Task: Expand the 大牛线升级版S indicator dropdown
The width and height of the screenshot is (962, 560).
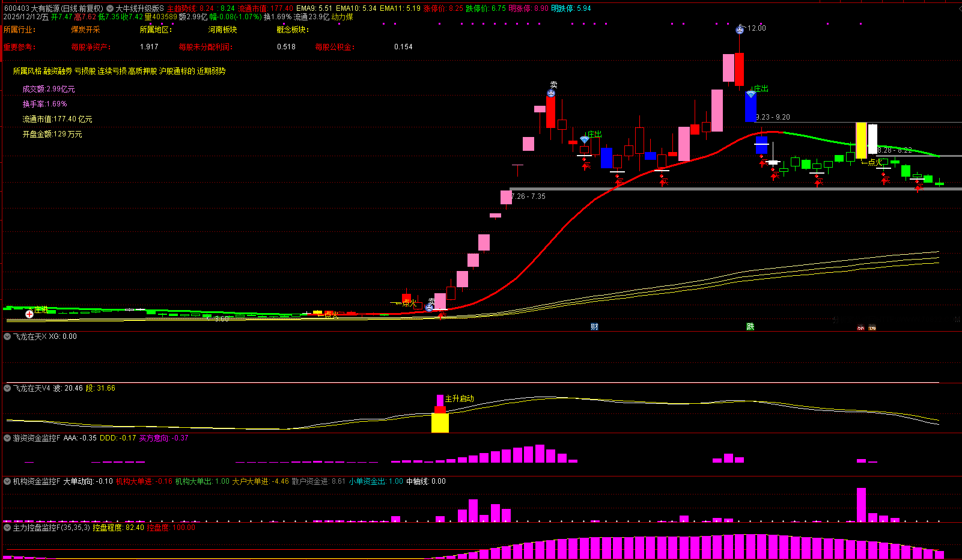Action: click(110, 8)
